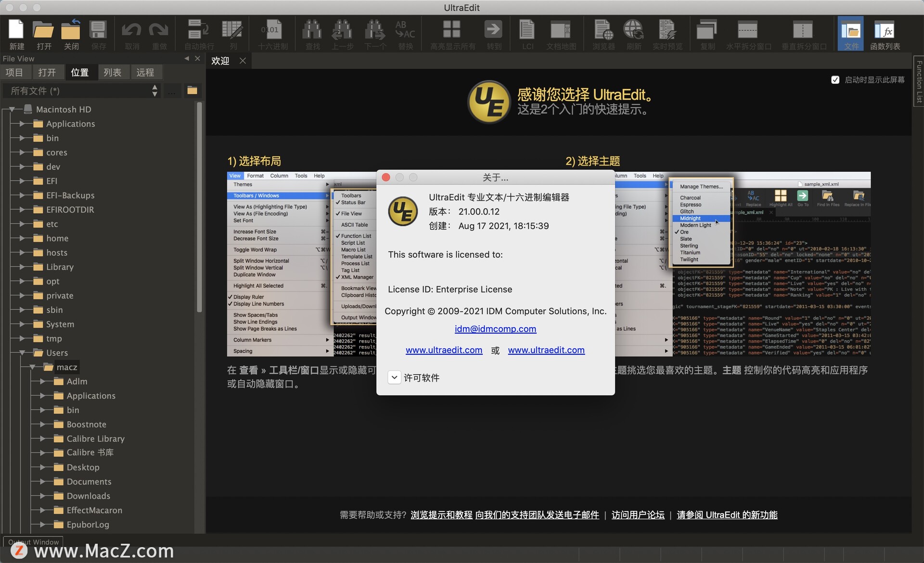Image resolution: width=924 pixels, height=563 pixels.
Task: Toggle 列 column mode icon
Action: pyautogui.click(x=232, y=34)
